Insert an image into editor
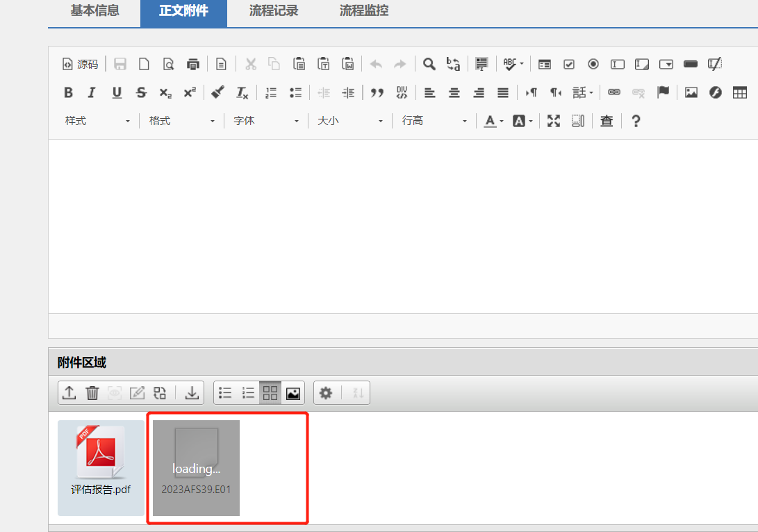This screenshot has width=758, height=532. [x=691, y=92]
